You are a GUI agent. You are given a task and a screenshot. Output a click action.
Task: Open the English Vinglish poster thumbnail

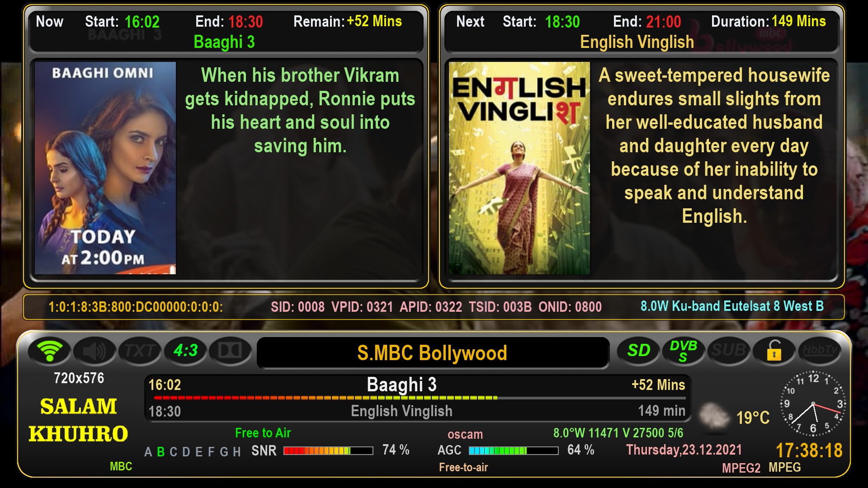pos(519,168)
